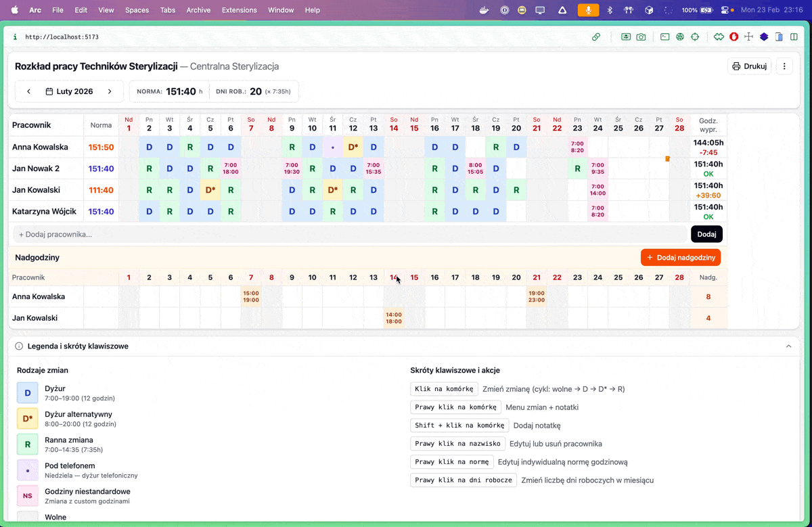Click the red ad-blocker hand icon

pyautogui.click(x=734, y=37)
